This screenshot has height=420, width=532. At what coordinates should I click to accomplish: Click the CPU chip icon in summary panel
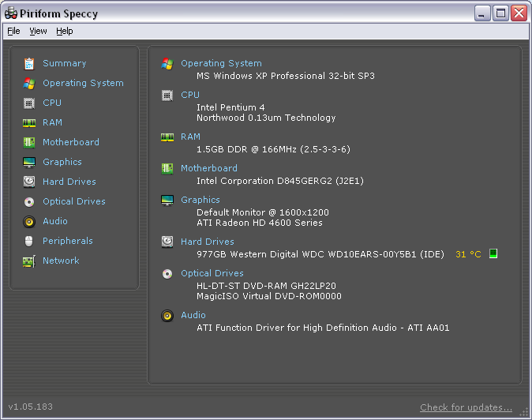tap(167, 96)
